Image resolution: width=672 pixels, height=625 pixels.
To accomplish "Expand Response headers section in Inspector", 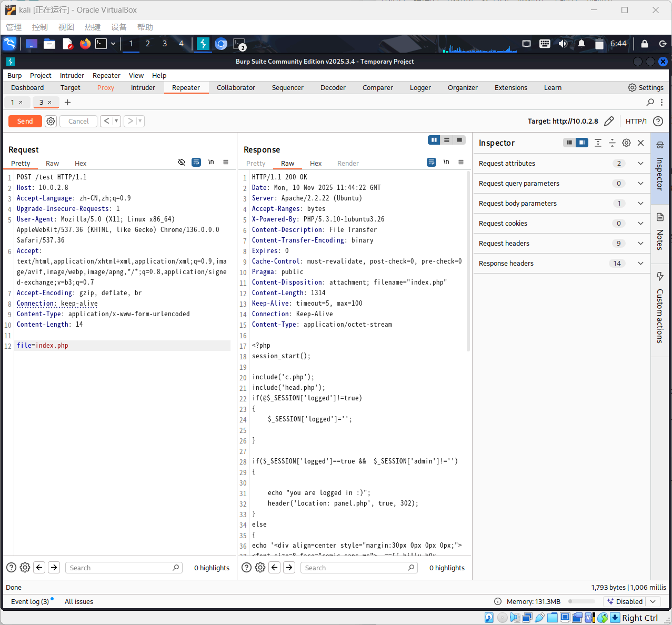I will 640,263.
